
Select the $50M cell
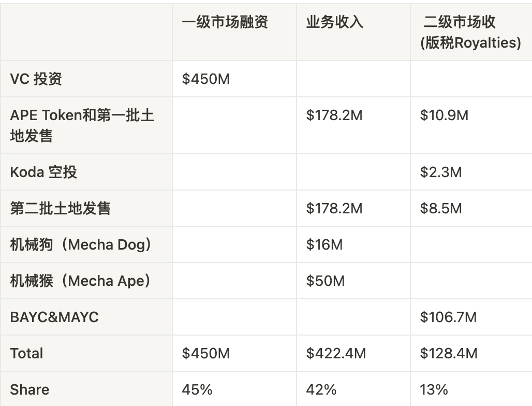325,281
